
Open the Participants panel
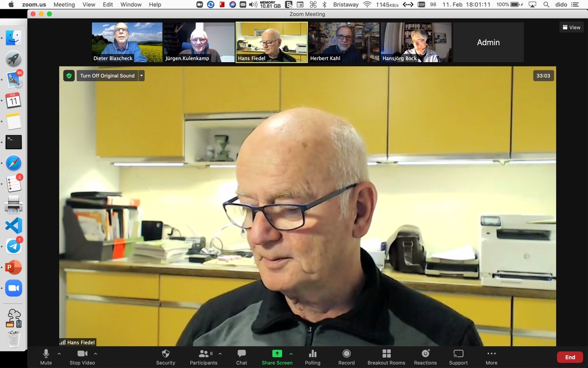(203, 356)
